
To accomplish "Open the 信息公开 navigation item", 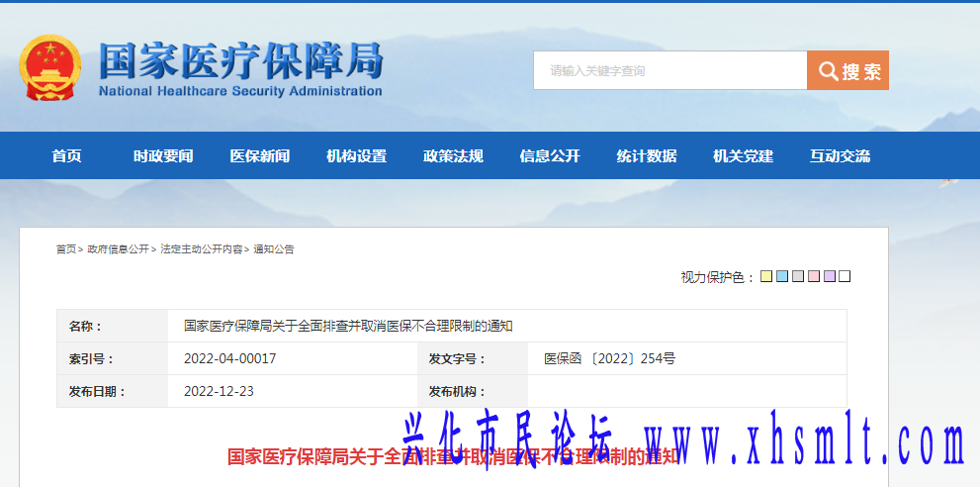I will point(550,155).
